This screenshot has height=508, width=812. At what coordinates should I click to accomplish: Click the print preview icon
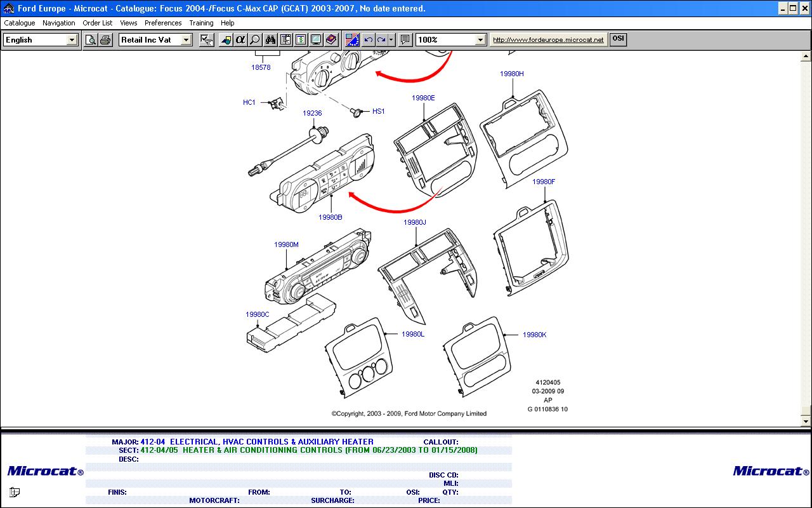[x=91, y=40]
